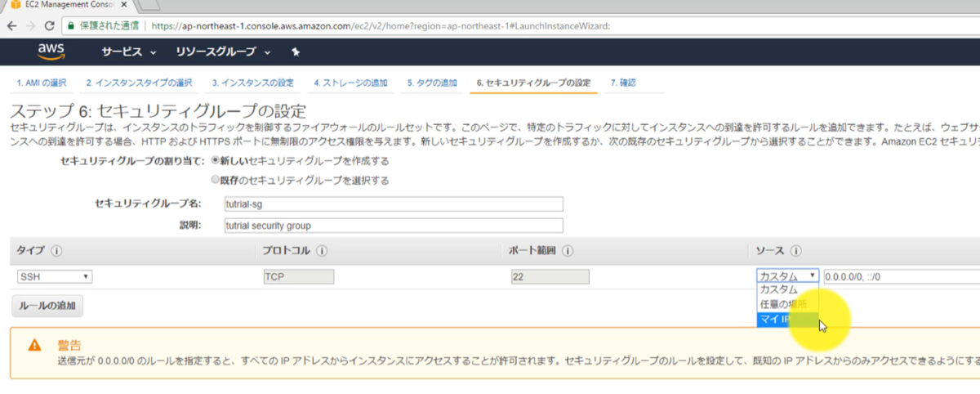Go to step 1. AMI の選択
The width and height of the screenshot is (980, 394).
point(42,83)
